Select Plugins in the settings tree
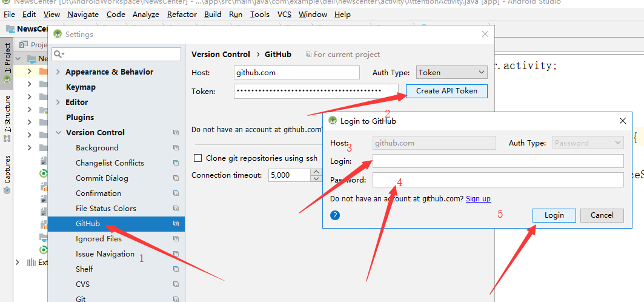Viewport: 644px width, 302px height. click(80, 118)
